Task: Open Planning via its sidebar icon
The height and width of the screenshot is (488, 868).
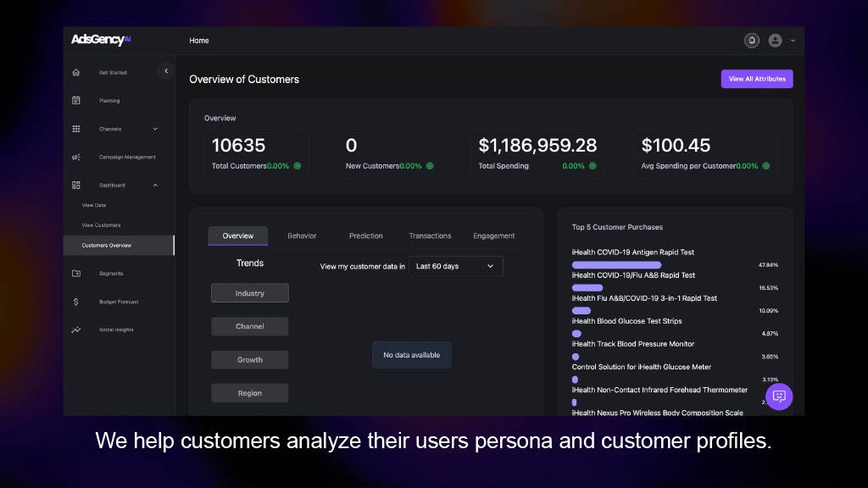Action: [76, 101]
